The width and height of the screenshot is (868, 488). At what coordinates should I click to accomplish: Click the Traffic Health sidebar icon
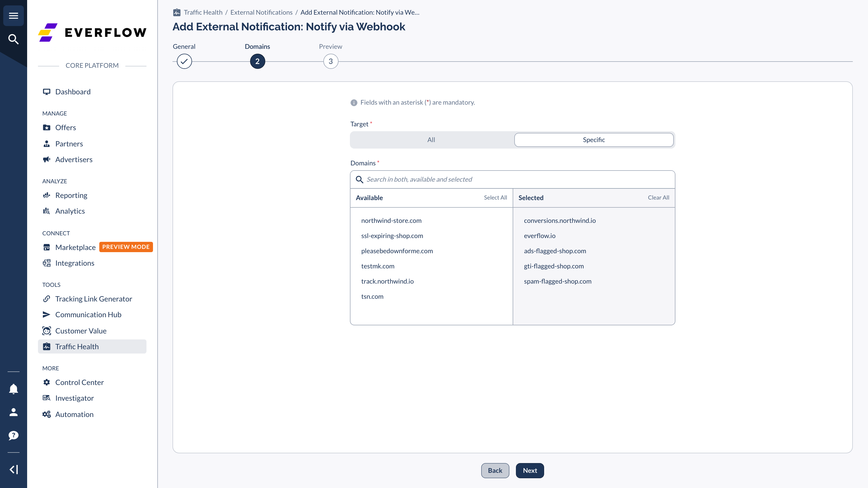click(x=46, y=346)
